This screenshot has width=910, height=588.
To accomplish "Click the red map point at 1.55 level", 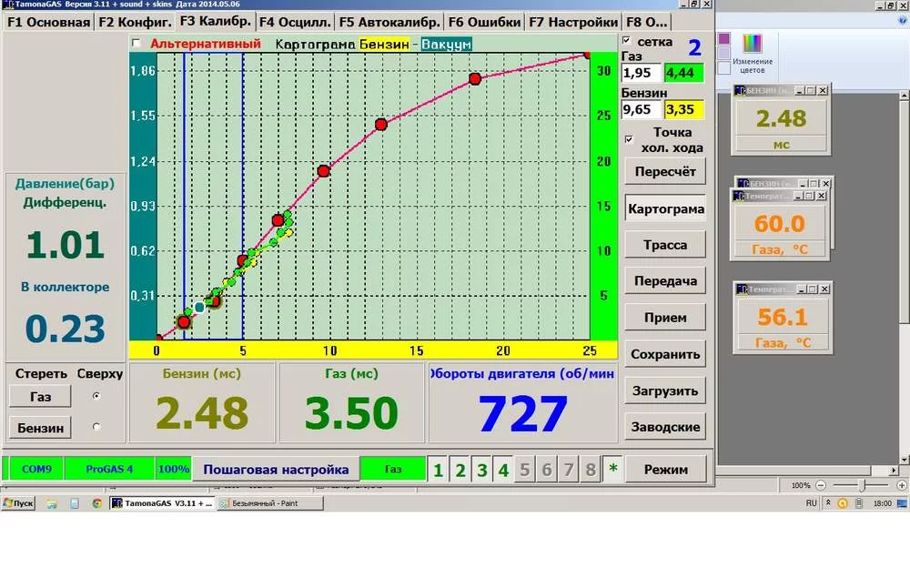I will coord(380,124).
